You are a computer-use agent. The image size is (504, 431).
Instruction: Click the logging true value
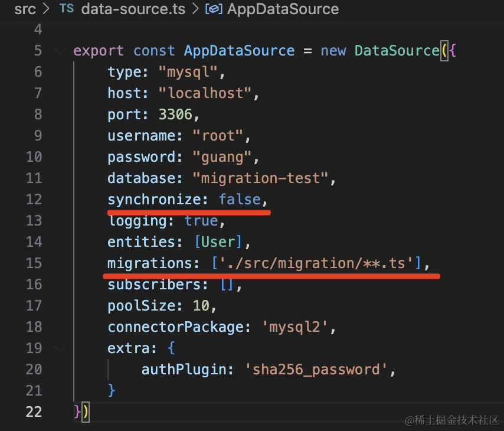coord(201,221)
